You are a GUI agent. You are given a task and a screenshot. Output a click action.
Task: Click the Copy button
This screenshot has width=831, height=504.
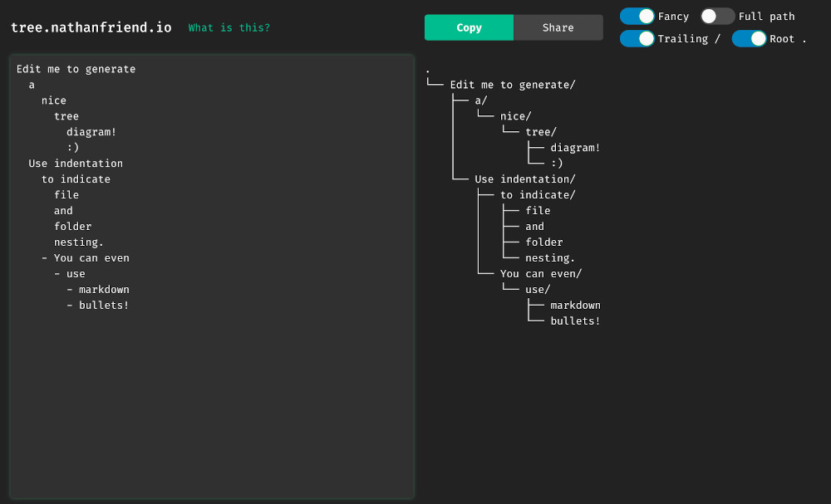[x=469, y=27]
